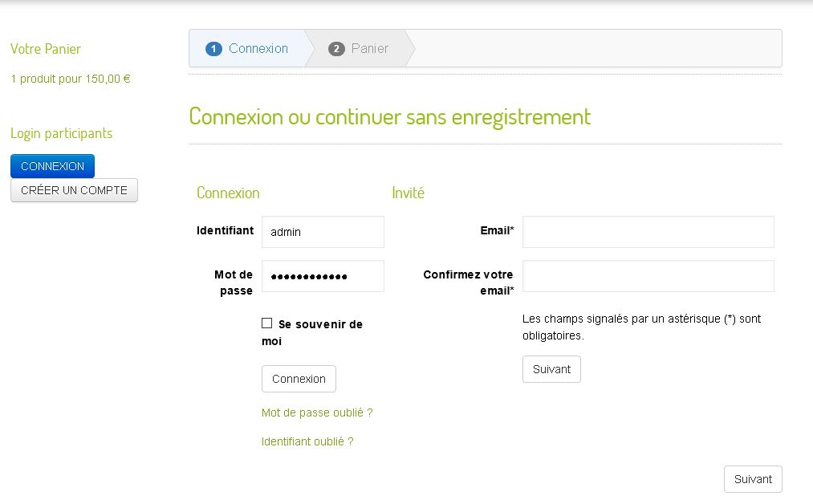Viewport: 813px width, 504px height.
Task: Select the guest Email input field
Action: click(648, 232)
